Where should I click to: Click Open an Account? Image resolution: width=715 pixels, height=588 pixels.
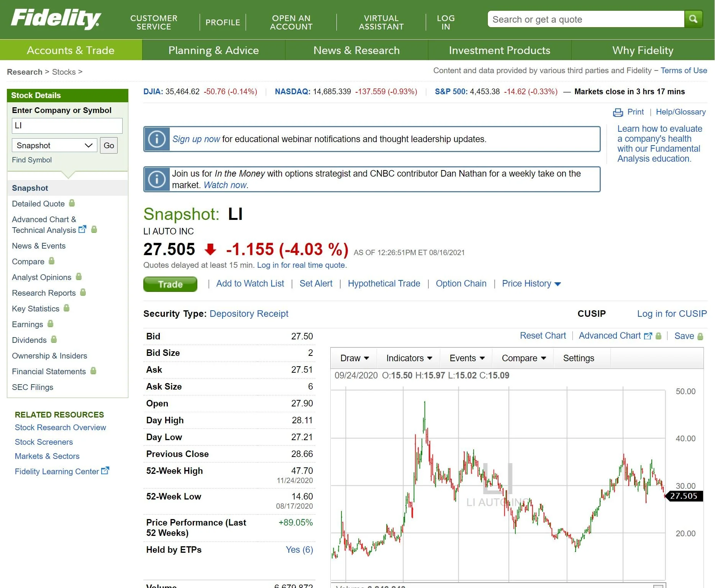(x=291, y=22)
